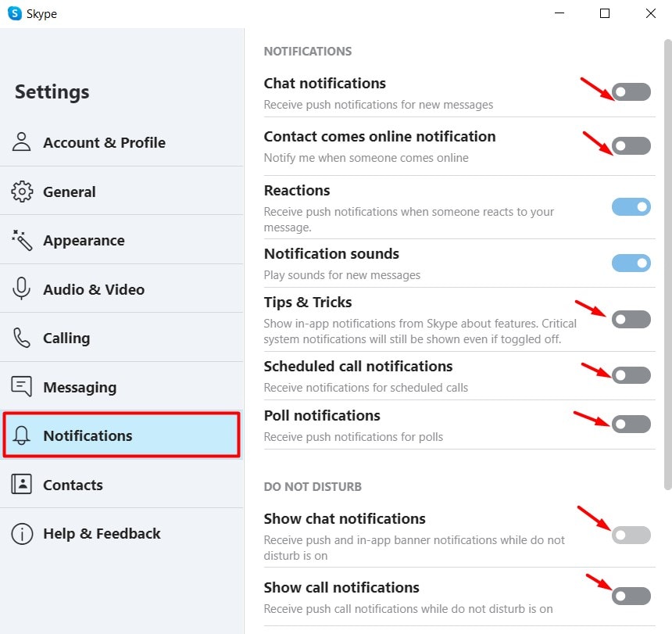
Task: Click the settings panel vertical scrollbar
Action: (x=668, y=264)
